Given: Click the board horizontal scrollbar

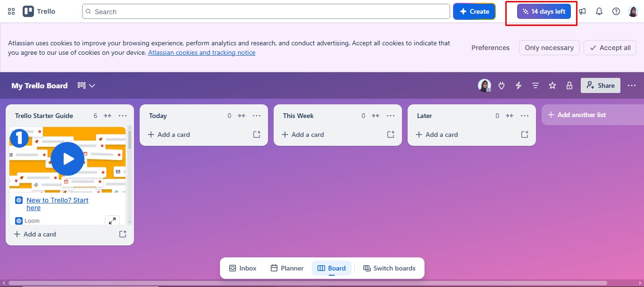Looking at the screenshot, I should pyautogui.click(x=308, y=283).
